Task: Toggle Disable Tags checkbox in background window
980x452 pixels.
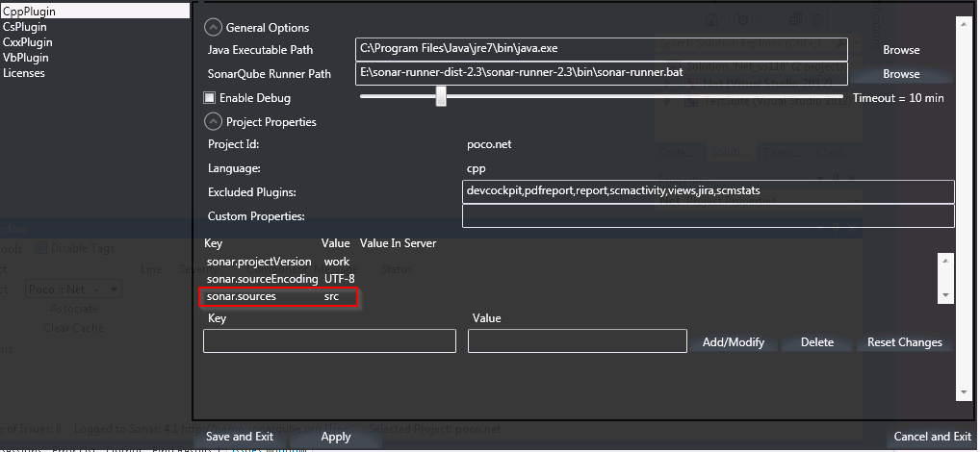Action: (x=40, y=248)
